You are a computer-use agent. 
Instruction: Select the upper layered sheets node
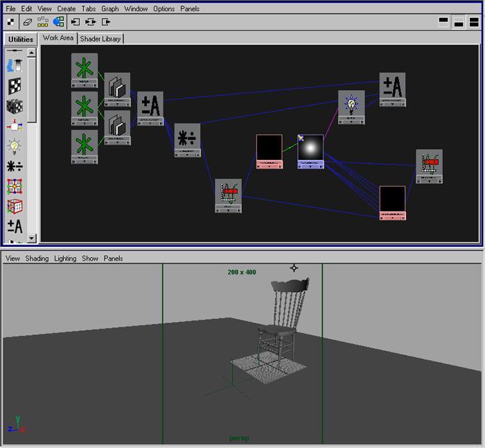[x=117, y=89]
